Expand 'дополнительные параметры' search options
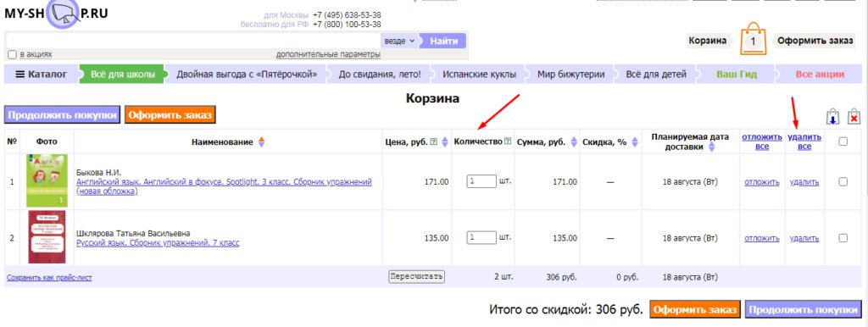Image resolution: width=868 pixels, height=327 pixels. [x=328, y=54]
